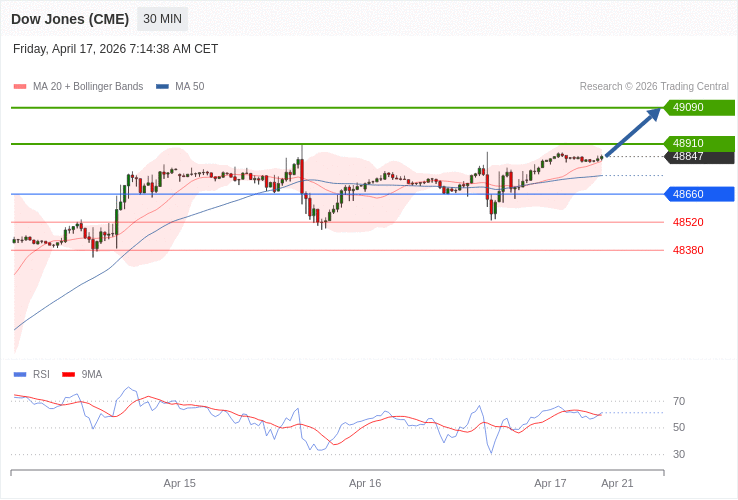The height and width of the screenshot is (500, 738).
Task: Click the dark 48847 current price tag
Action: coord(699,157)
